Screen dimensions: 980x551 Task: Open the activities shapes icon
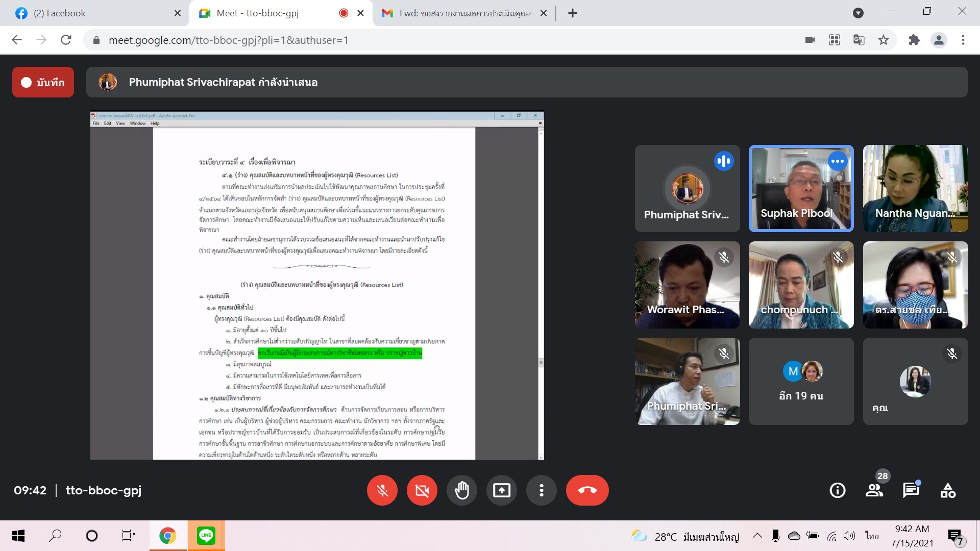[x=948, y=490]
